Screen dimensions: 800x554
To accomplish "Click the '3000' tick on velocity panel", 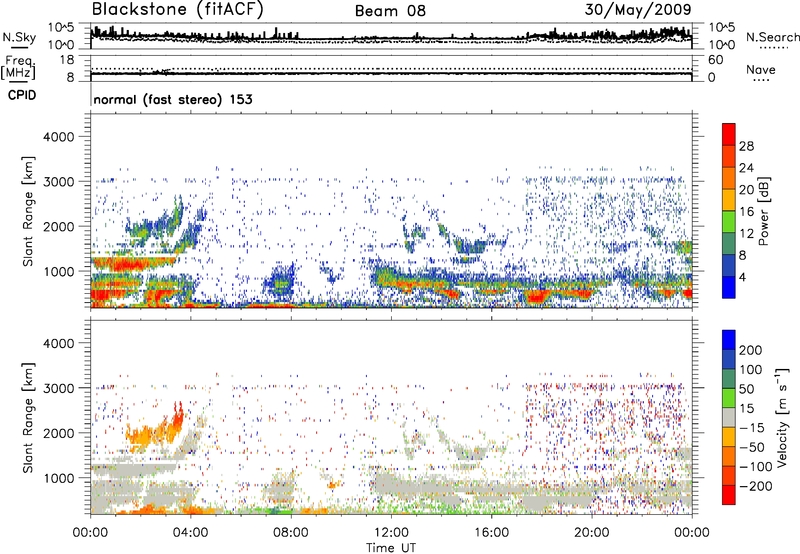I will (58, 388).
